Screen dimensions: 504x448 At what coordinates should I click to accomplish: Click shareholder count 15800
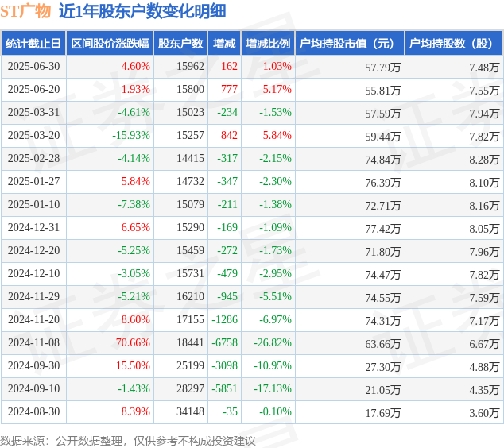[x=190, y=89]
